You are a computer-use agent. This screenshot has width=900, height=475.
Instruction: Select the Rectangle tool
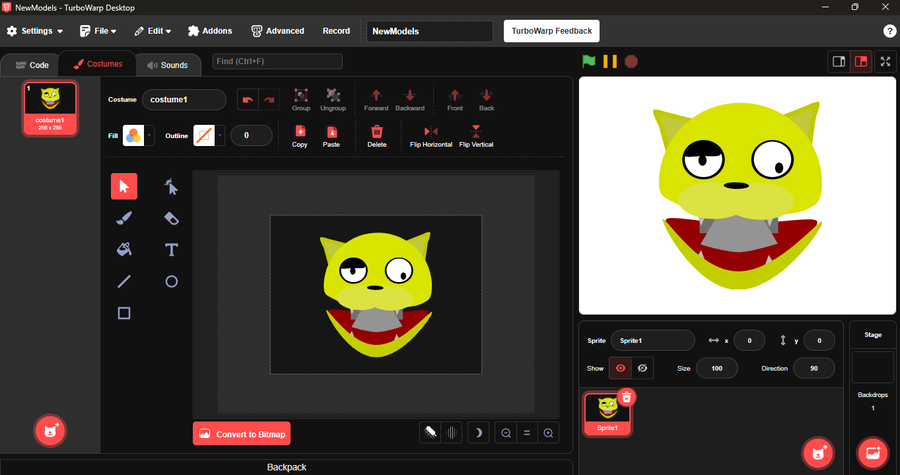click(x=124, y=313)
